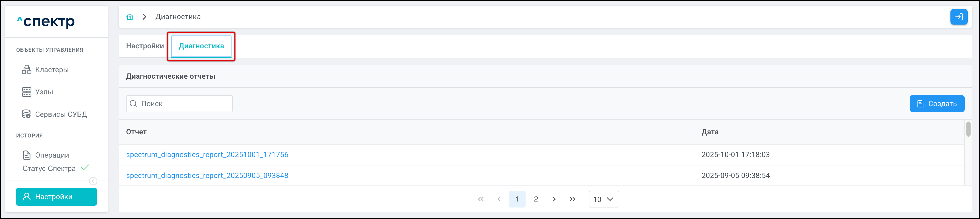Click the Настройки button in sidebar
Image resolution: width=980 pixels, height=219 pixels.
tap(56, 197)
